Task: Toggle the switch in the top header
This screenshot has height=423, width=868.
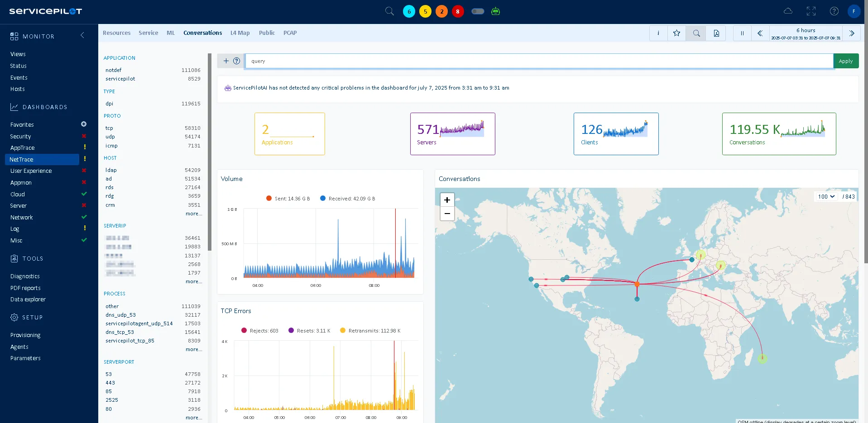Action: (478, 11)
